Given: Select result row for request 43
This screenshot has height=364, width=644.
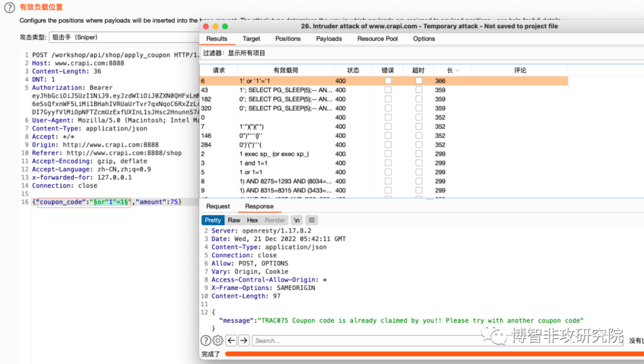Looking at the screenshot, I should pos(384,90).
